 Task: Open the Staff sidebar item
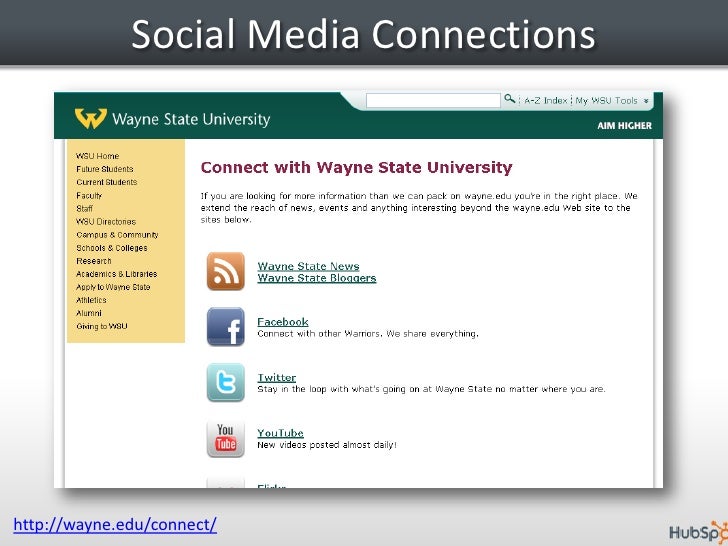(84, 208)
